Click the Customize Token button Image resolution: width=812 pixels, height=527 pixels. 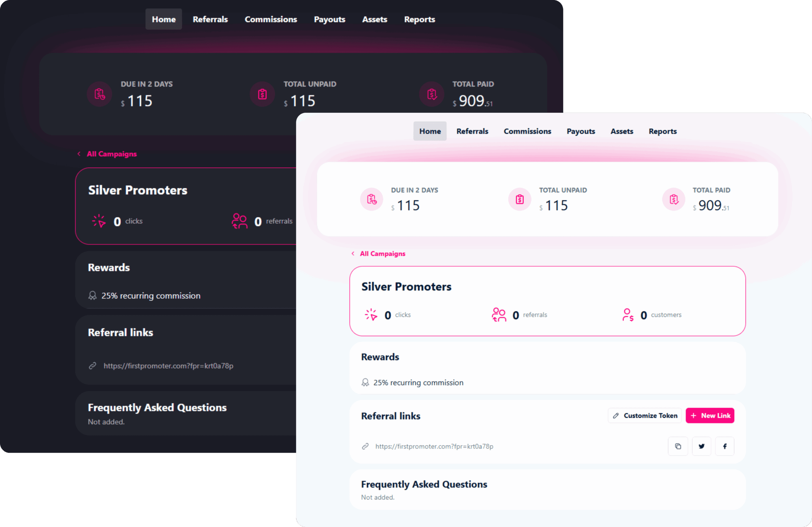pyautogui.click(x=645, y=415)
